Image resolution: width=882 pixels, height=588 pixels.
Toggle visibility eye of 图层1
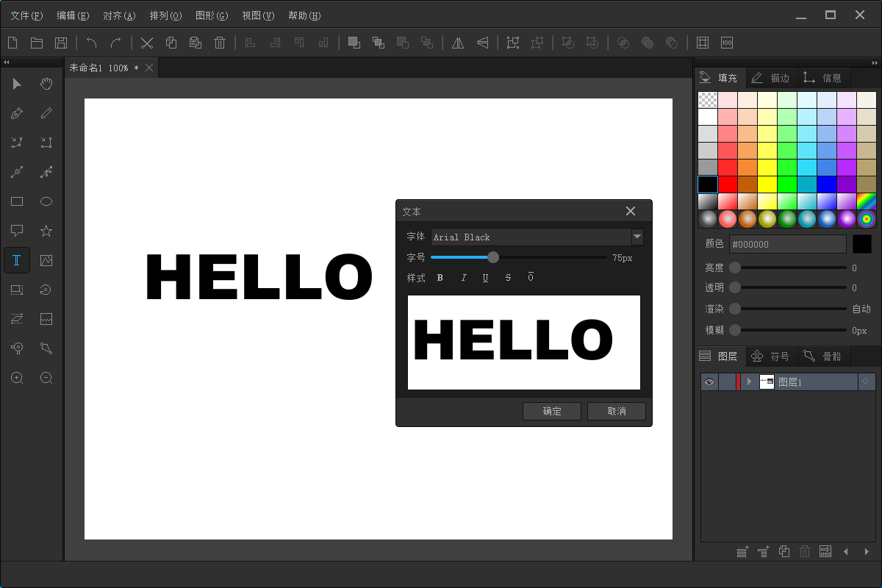pos(709,382)
